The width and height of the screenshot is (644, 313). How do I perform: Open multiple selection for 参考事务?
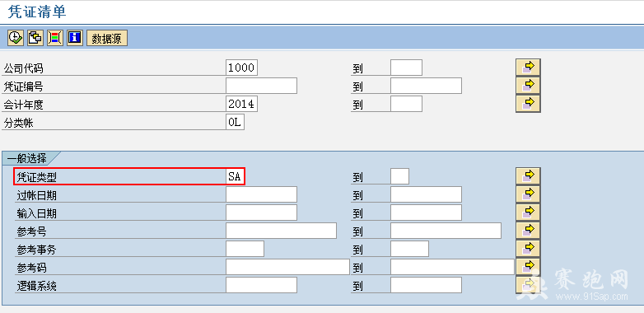(x=528, y=249)
